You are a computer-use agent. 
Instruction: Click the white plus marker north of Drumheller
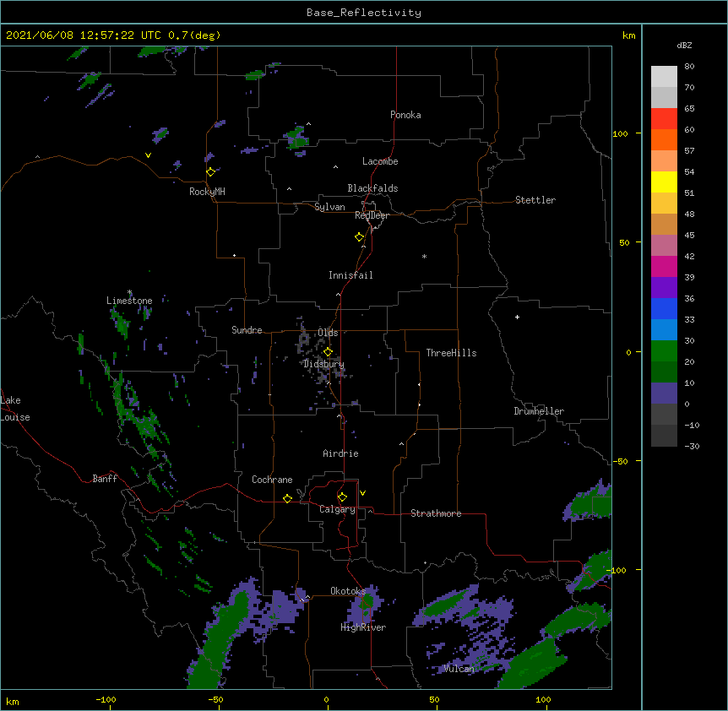517,317
